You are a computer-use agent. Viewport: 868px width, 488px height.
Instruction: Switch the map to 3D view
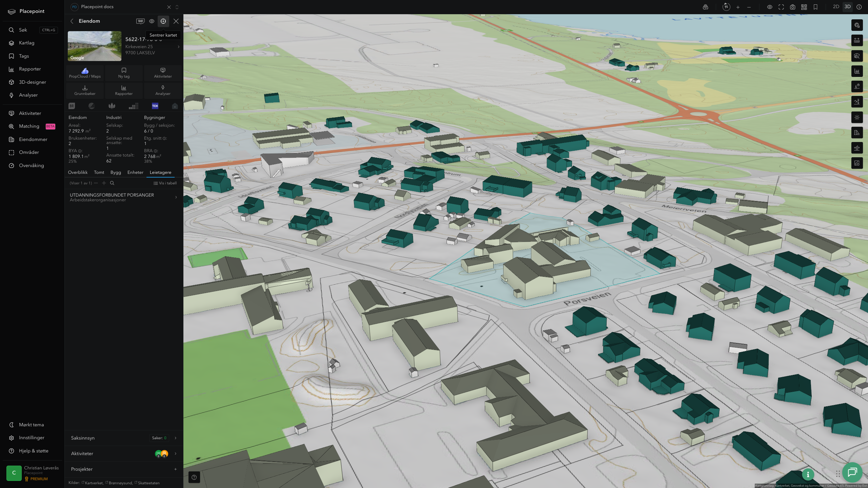(x=848, y=7)
